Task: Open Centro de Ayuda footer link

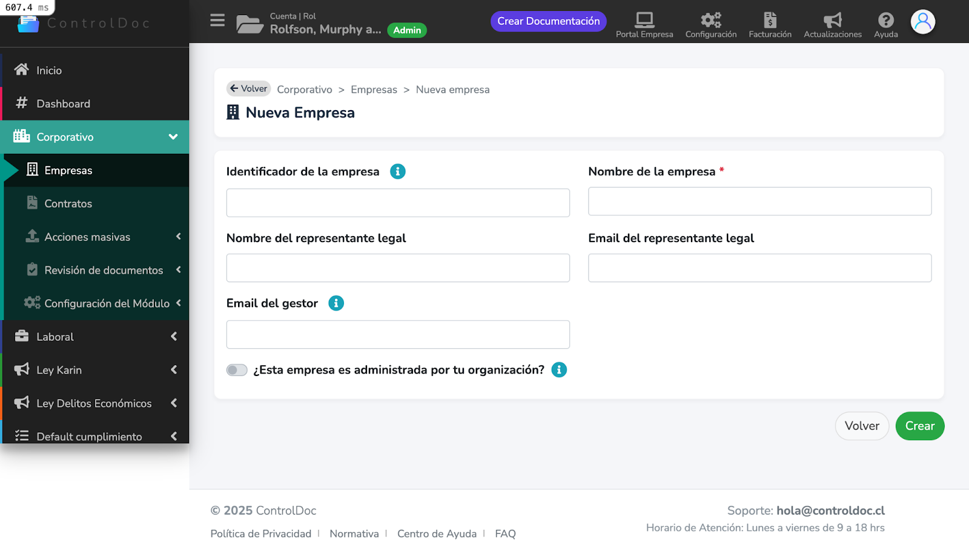Action: tap(437, 533)
